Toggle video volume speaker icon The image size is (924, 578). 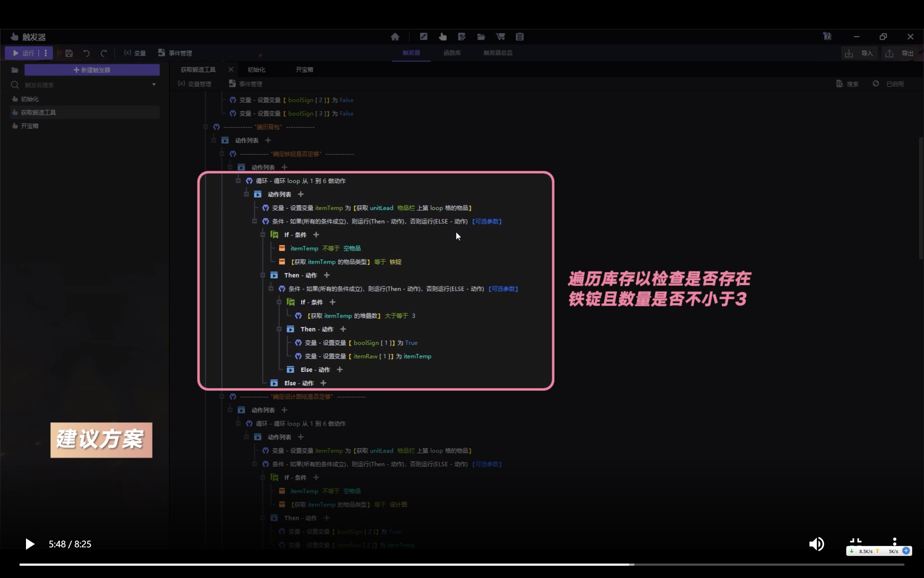pos(816,544)
